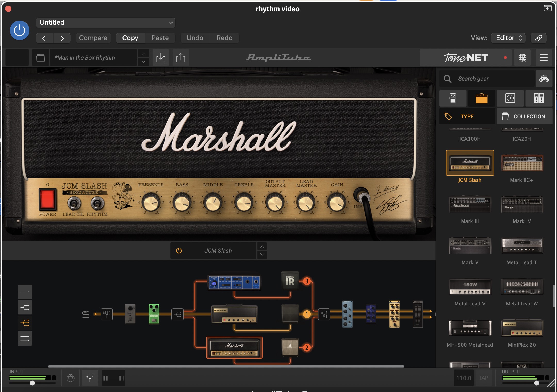Select the amplifier gear category
The height and width of the screenshot is (392, 557).
point(481,98)
